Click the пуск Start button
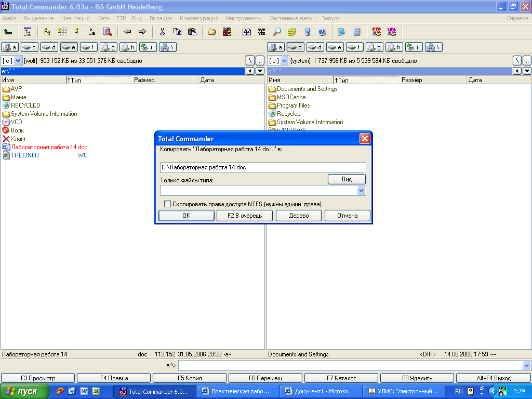The image size is (532, 399). click(24, 392)
